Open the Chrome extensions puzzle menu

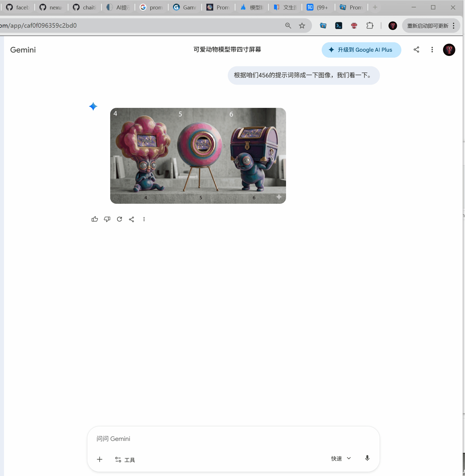coord(370,26)
